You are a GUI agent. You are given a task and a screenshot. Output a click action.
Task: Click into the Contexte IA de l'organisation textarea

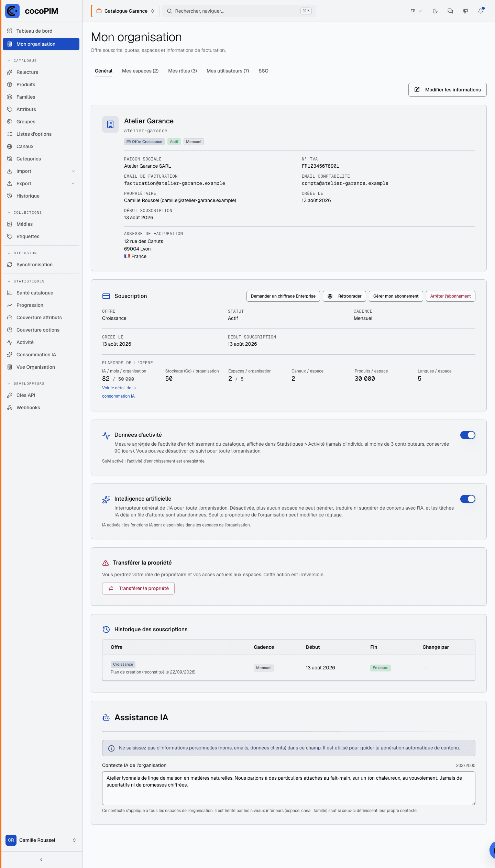[289, 788]
